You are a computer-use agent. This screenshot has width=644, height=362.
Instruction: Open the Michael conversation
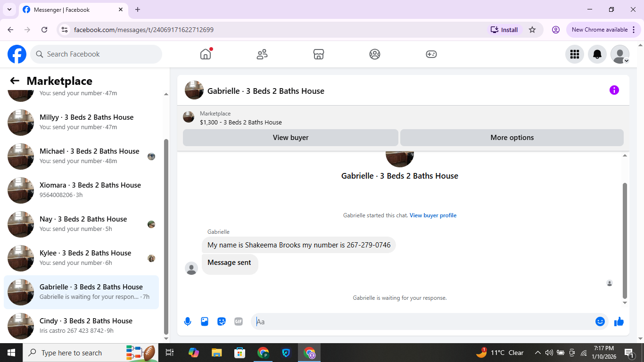click(81, 156)
